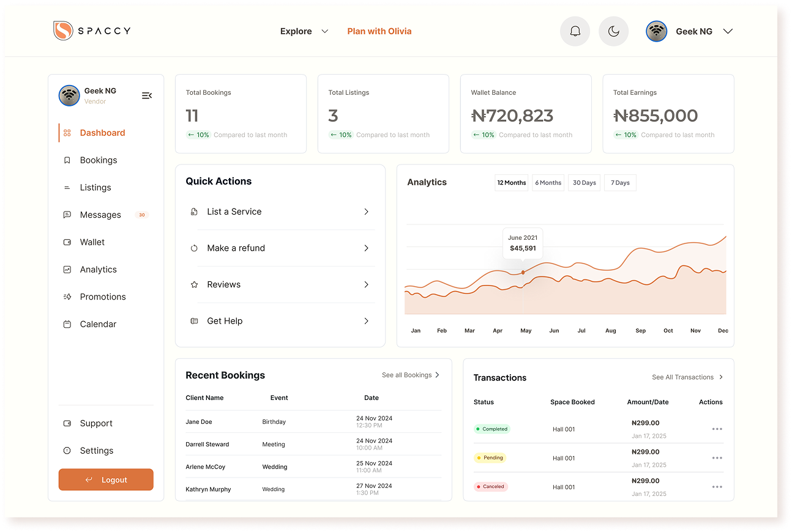Click the Support icon in sidebar
The height and width of the screenshot is (532, 792).
pyautogui.click(x=67, y=423)
